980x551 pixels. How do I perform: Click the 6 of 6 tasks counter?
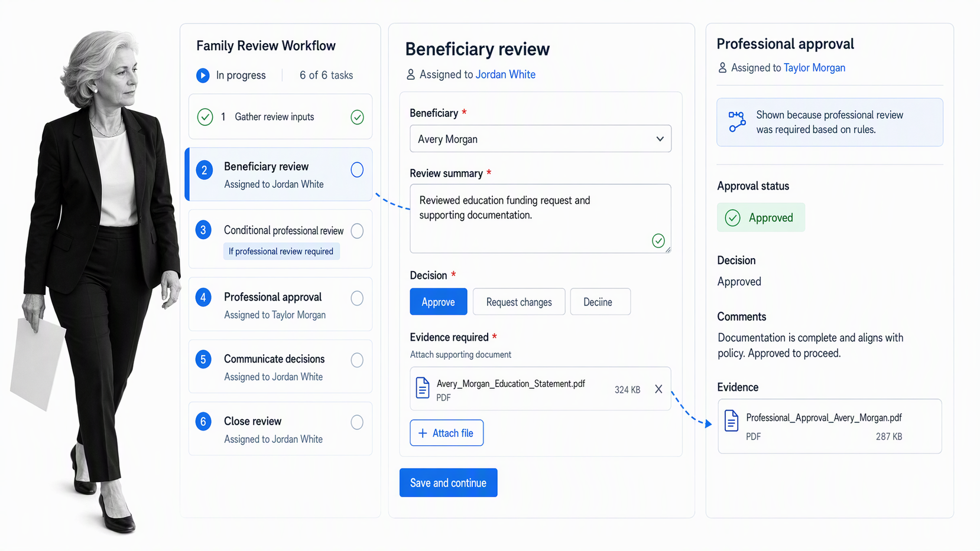pyautogui.click(x=326, y=76)
